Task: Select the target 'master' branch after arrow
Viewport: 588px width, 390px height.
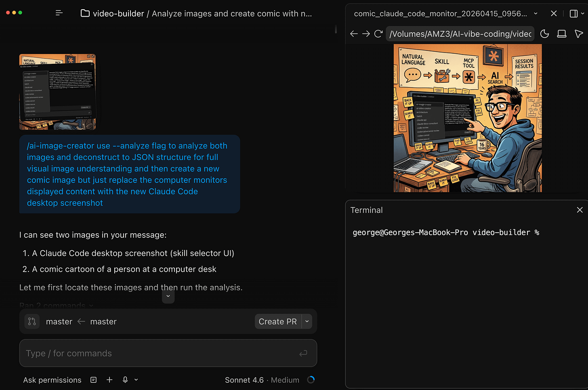Action: 103,322
